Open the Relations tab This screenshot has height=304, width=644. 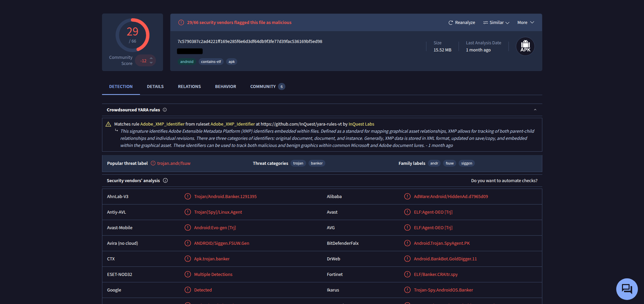point(189,86)
